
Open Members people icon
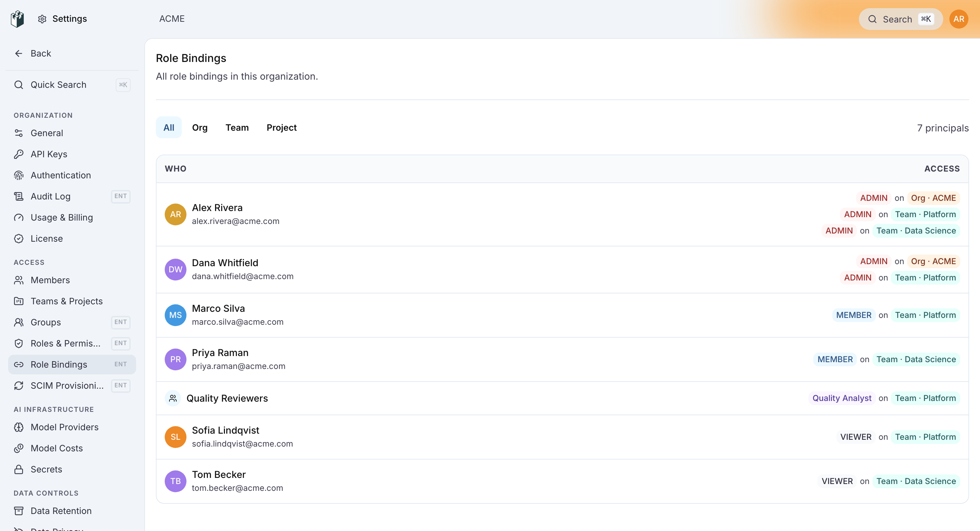(x=19, y=280)
